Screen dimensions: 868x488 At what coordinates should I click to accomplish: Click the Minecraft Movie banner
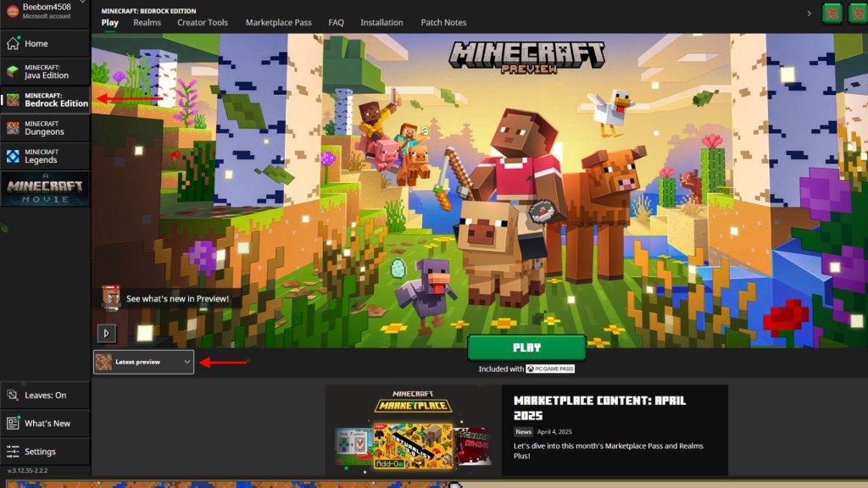(x=45, y=189)
